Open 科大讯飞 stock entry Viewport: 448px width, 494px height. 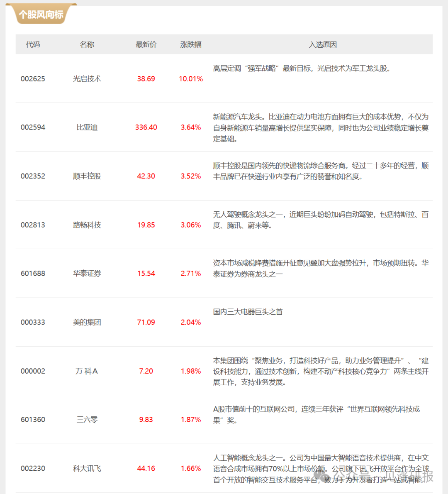(x=87, y=468)
